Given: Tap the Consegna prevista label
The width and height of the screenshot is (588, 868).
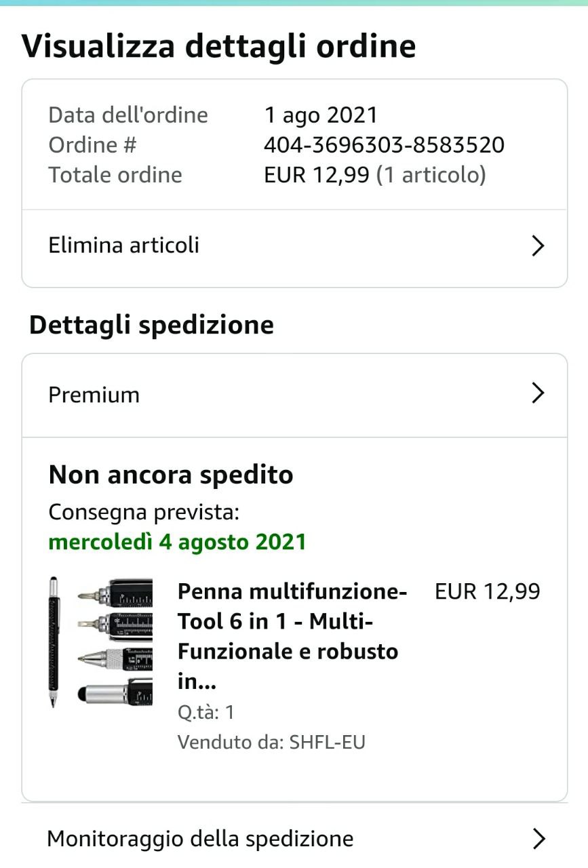Looking at the screenshot, I should point(144,512).
